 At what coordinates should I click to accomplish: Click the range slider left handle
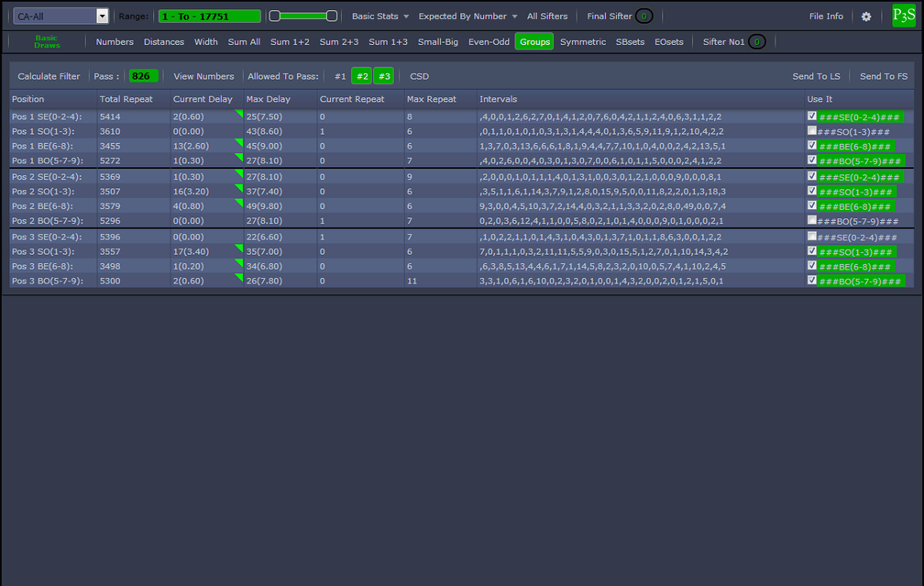pos(275,16)
